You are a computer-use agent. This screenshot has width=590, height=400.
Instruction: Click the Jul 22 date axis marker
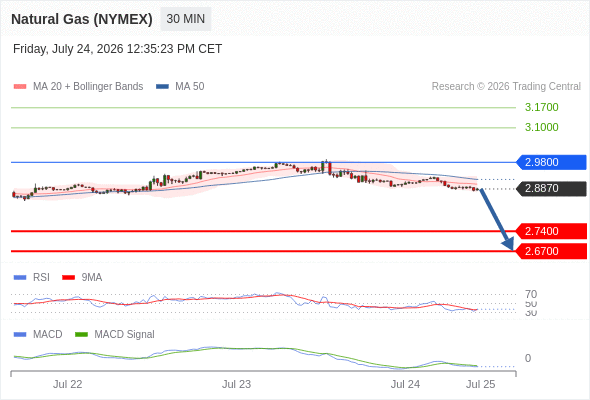pos(67,384)
